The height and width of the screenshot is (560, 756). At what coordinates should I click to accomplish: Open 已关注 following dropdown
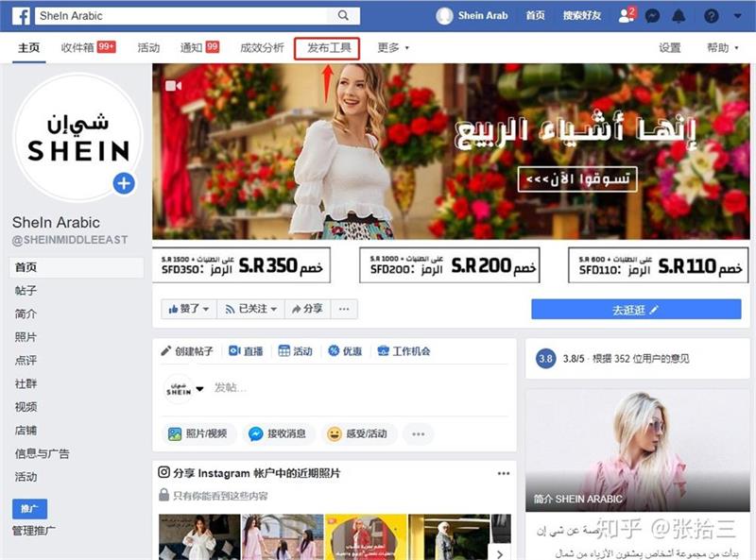pyautogui.click(x=250, y=309)
